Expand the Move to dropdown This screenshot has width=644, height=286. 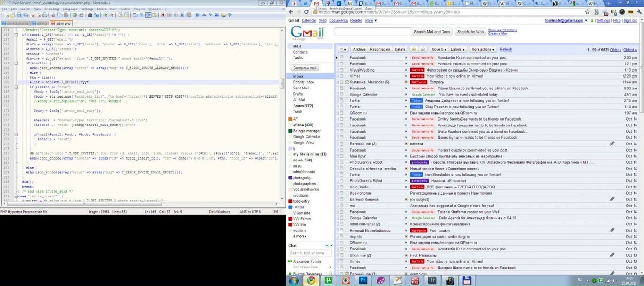coord(439,49)
